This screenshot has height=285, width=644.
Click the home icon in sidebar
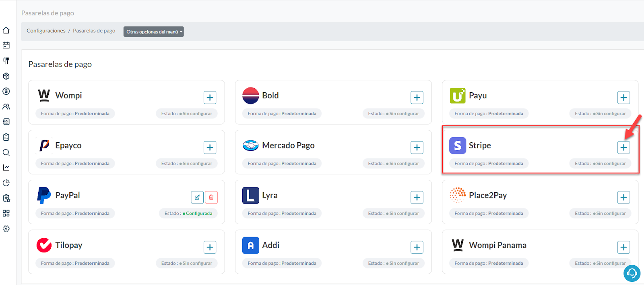6,30
